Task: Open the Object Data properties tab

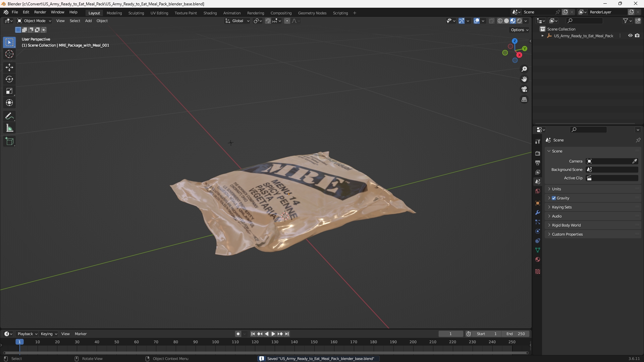Action: (x=538, y=250)
